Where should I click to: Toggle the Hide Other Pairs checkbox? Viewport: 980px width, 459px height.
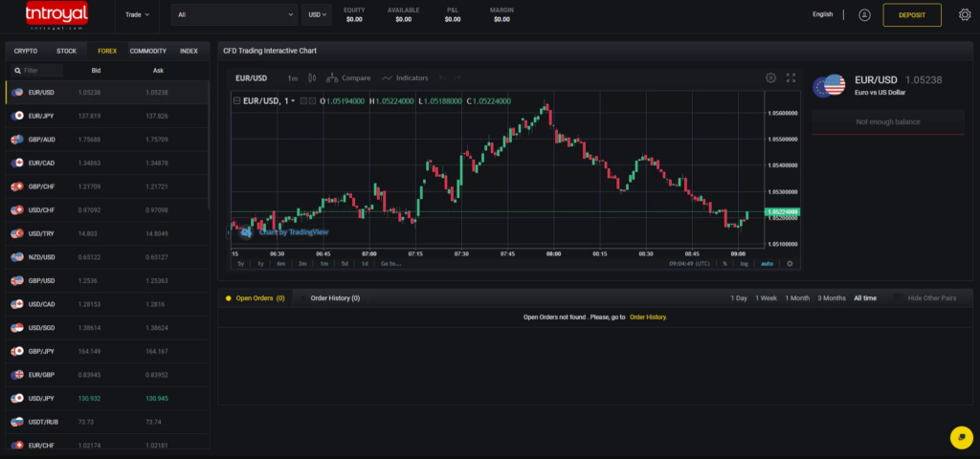click(898, 298)
